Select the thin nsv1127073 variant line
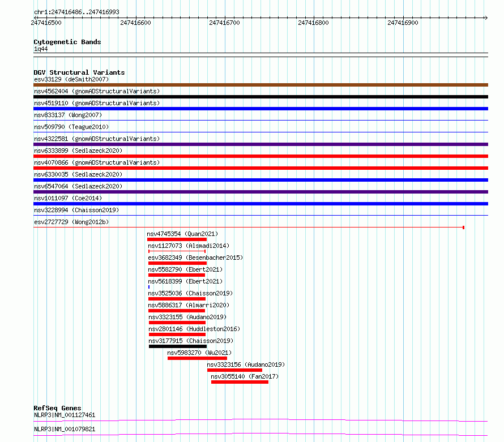 177,251
